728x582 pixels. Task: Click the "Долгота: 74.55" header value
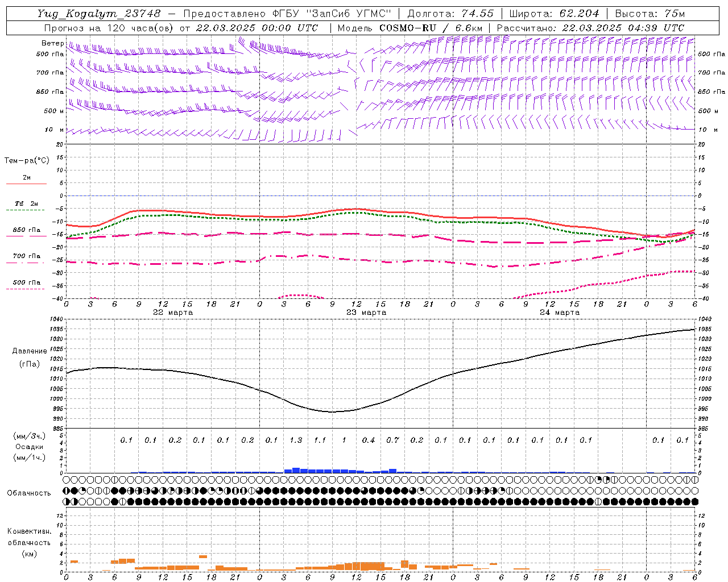pos(450,14)
